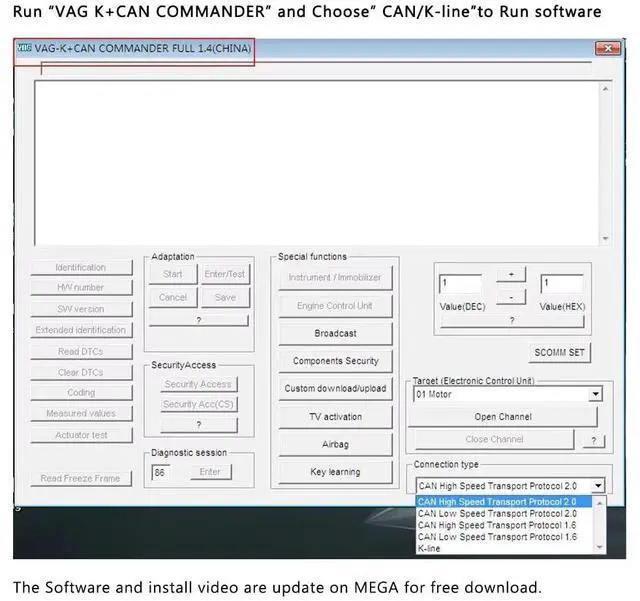This screenshot has width=640, height=601.
Task: Open value converter help question mark button
Action: (x=512, y=321)
